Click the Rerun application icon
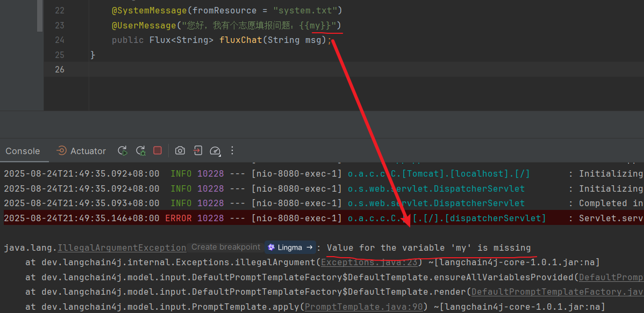 (x=123, y=151)
